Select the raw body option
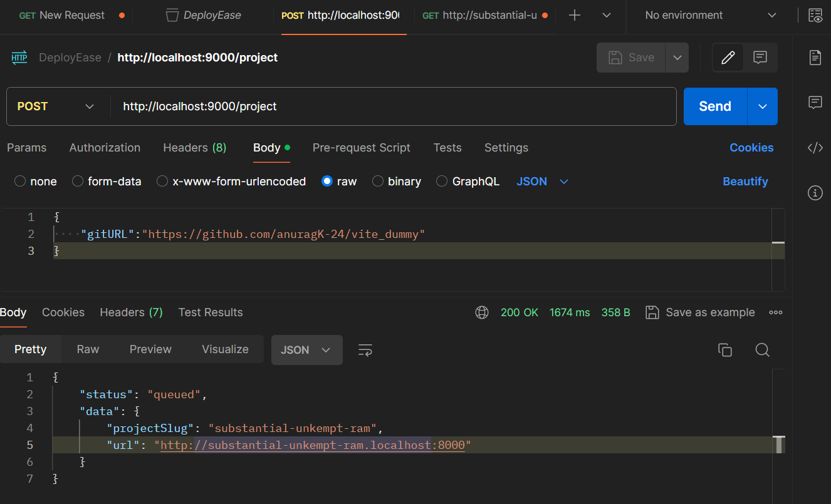831x504 pixels. 327,182
